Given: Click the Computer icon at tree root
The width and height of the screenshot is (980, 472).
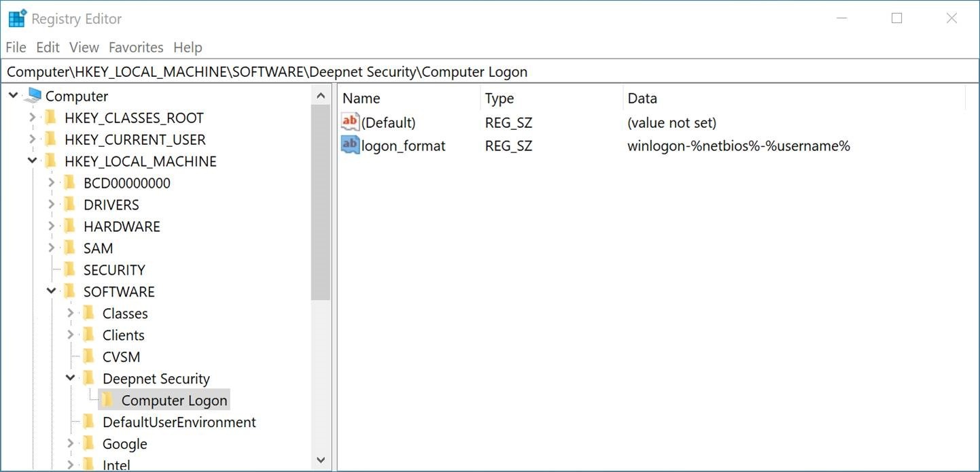Looking at the screenshot, I should 32,96.
